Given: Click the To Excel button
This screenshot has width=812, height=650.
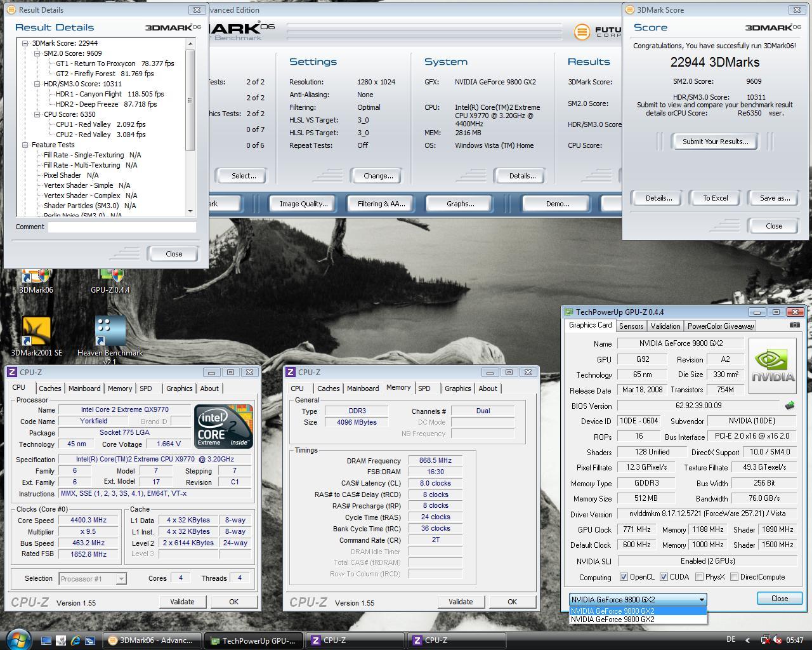Looking at the screenshot, I should 715,198.
